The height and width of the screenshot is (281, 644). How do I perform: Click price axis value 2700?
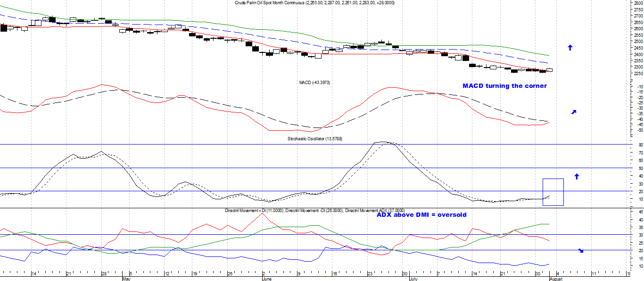pyautogui.click(x=637, y=16)
